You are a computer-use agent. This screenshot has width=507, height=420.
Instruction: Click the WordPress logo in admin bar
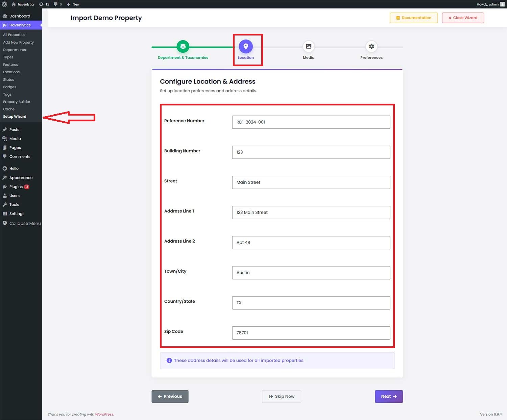click(x=5, y=4)
